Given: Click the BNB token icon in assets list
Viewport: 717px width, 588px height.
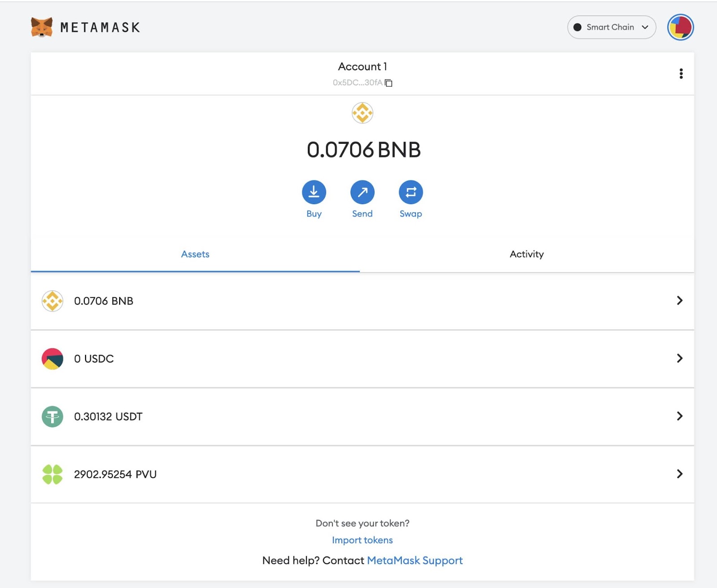Looking at the screenshot, I should pos(52,301).
